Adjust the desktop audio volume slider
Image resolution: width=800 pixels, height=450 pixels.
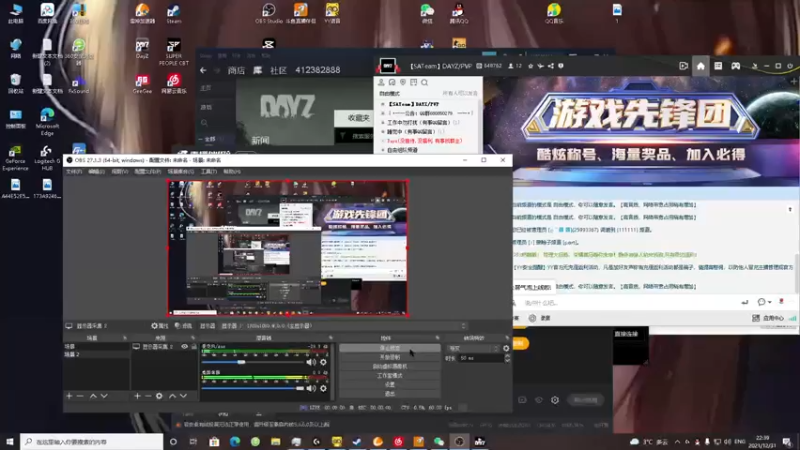pyautogui.click(x=299, y=388)
